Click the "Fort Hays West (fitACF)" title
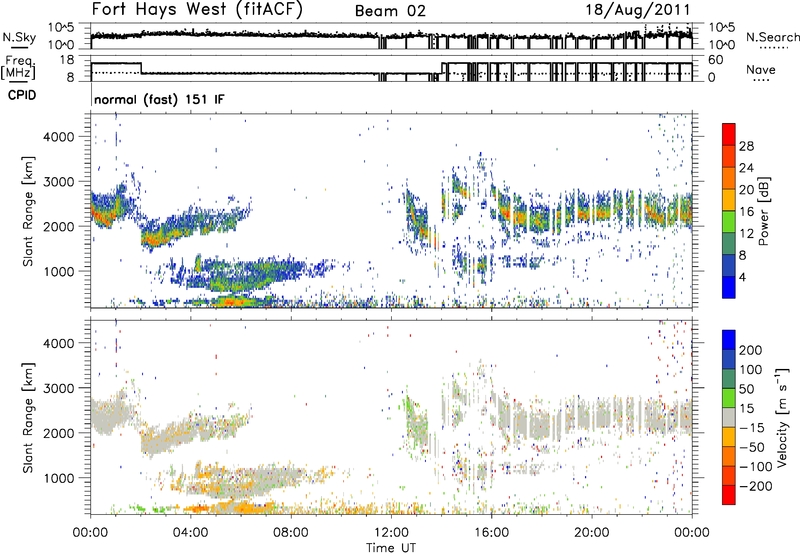This screenshot has height=554, width=800. tap(197, 10)
